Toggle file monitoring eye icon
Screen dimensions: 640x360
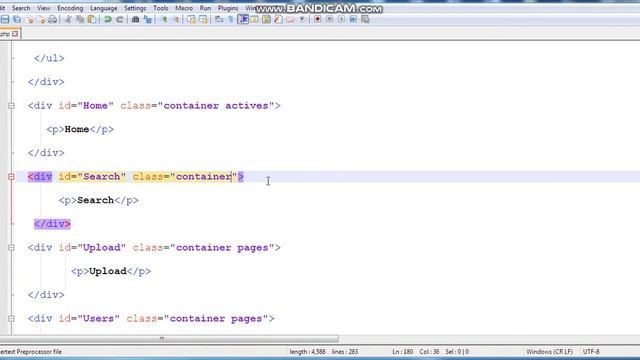pyautogui.click(x=302, y=19)
